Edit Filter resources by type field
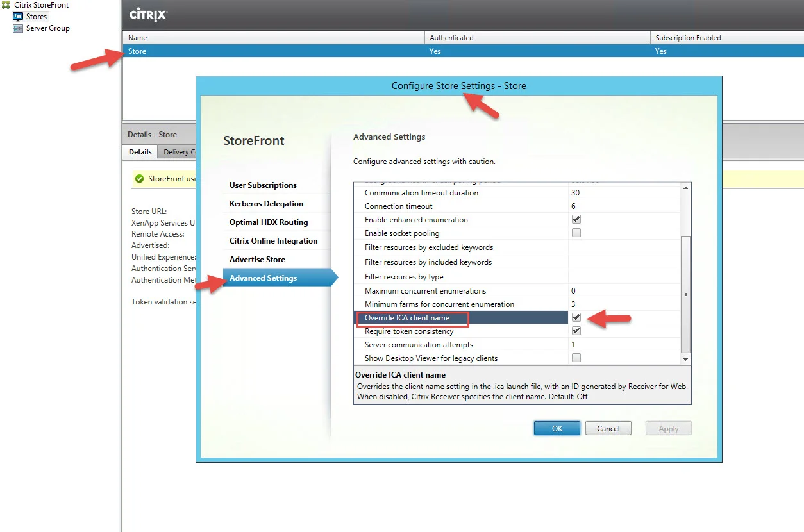This screenshot has width=804, height=532. [x=624, y=277]
